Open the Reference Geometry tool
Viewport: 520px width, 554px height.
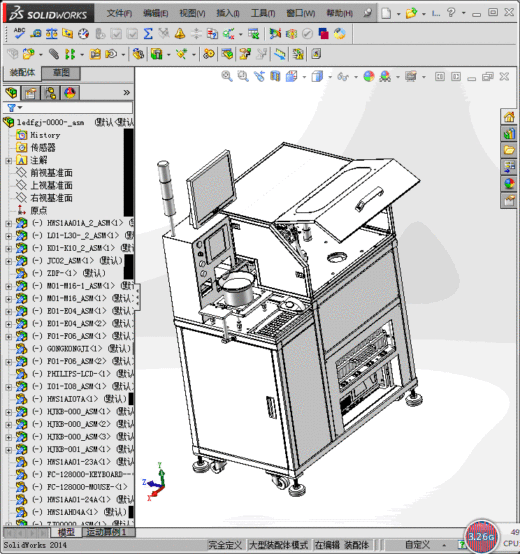coord(182,54)
